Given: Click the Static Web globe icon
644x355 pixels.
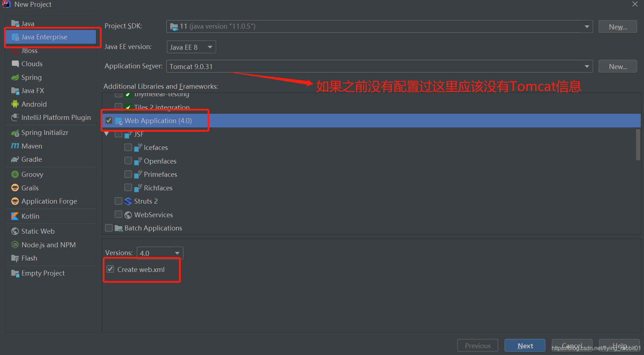Looking at the screenshot, I should tap(15, 231).
